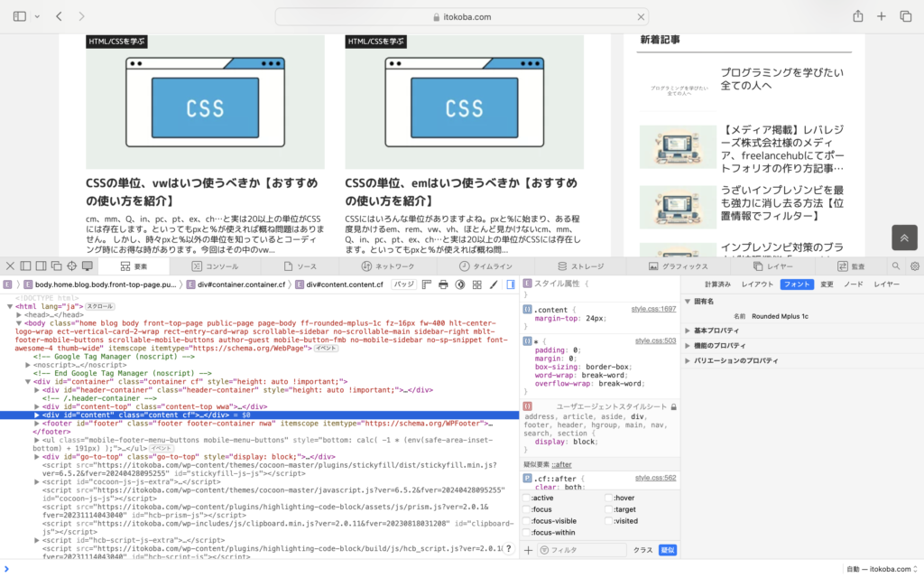Dock the inspector to the left side
This screenshot has height=578, width=924.
pos(25,266)
